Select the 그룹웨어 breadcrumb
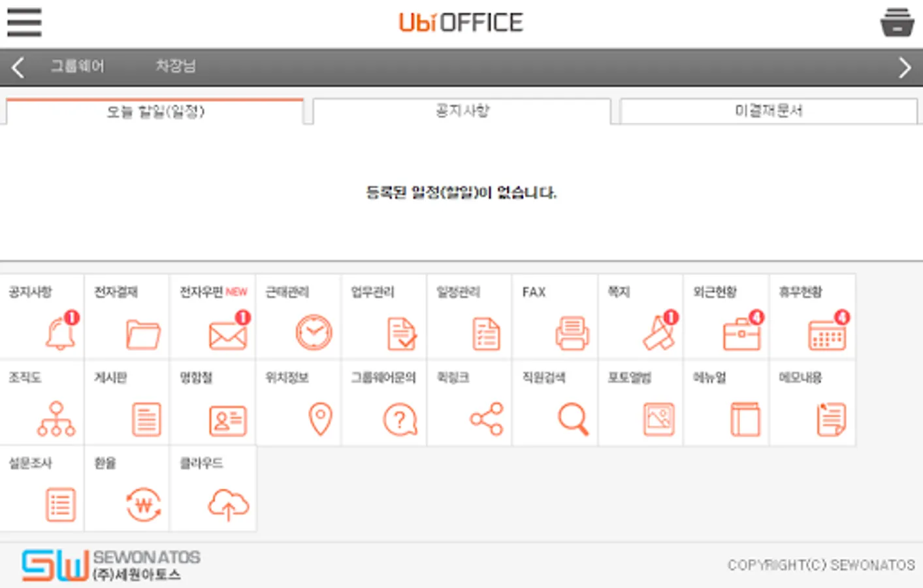 pos(77,66)
